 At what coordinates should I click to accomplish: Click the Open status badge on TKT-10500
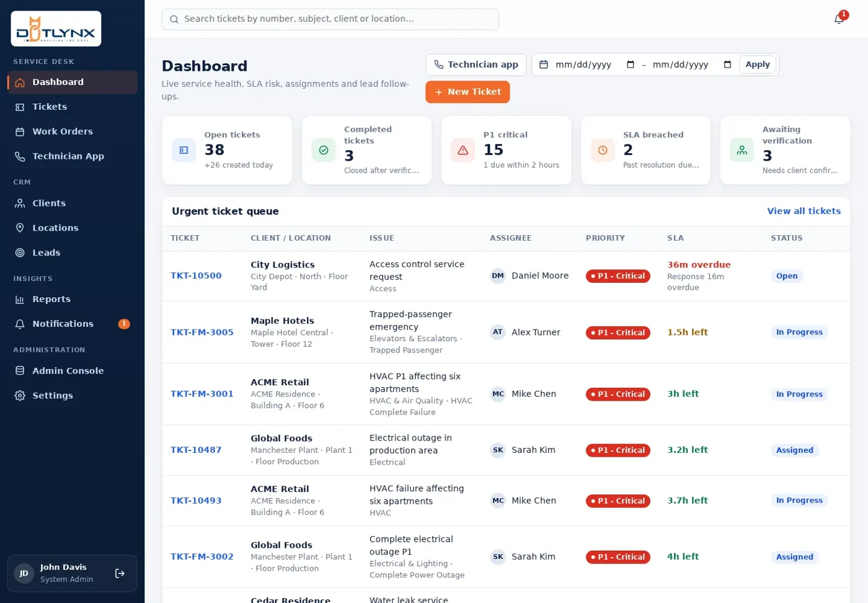[x=787, y=276]
